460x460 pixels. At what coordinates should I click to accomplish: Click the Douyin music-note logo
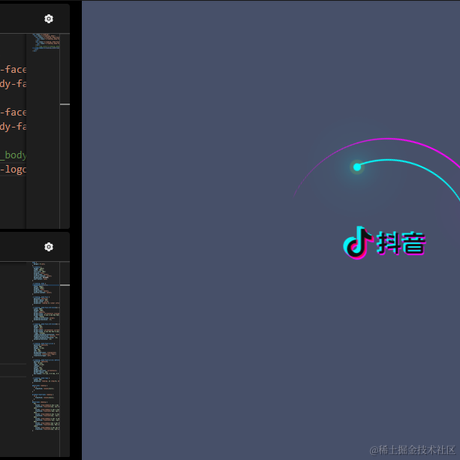click(x=358, y=243)
